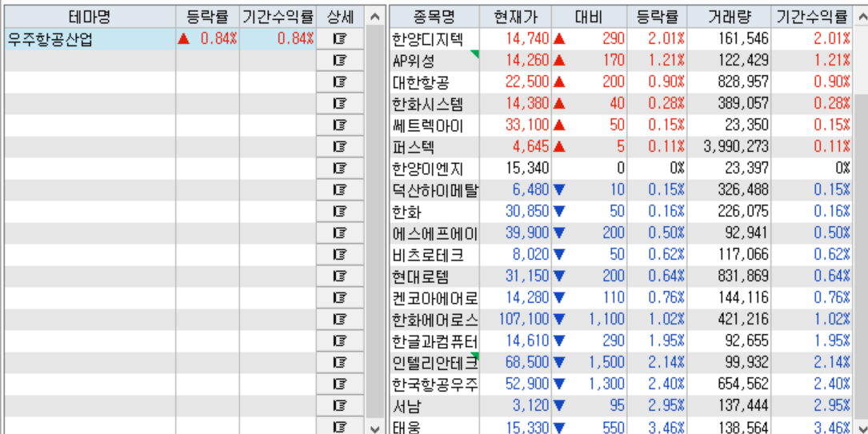868x434 pixels.
Task: Sort themes by the 등락률 header
Action: coord(207,17)
